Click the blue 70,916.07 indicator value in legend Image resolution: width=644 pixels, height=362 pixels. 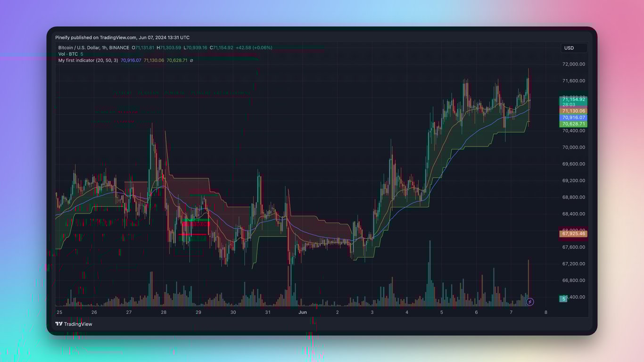point(131,60)
